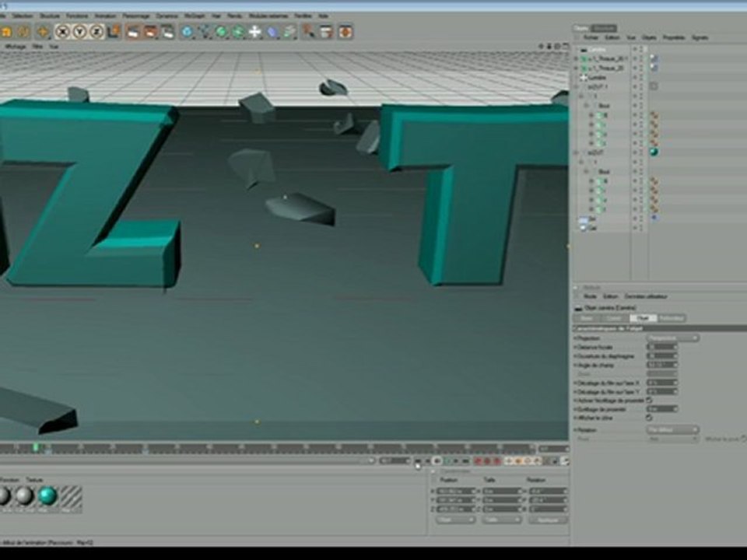Open the white light or scene objects icon
The image size is (747, 560).
255,32
